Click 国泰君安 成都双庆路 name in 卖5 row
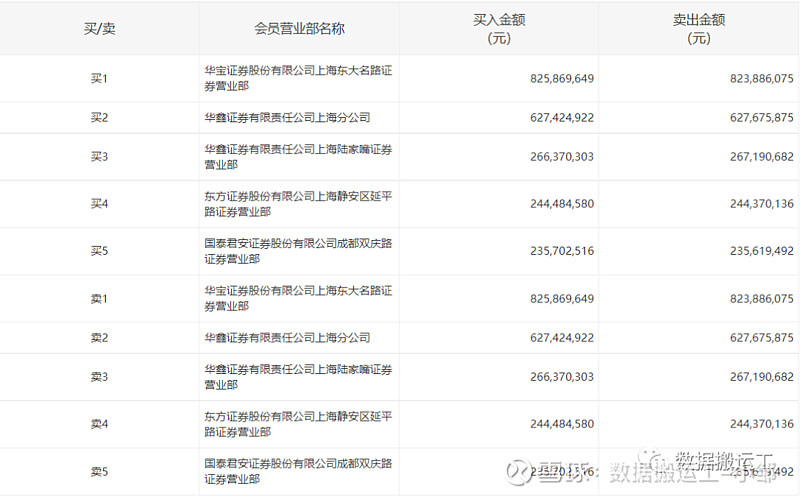Image resolution: width=800 pixels, height=497 pixels. pyautogui.click(x=298, y=471)
